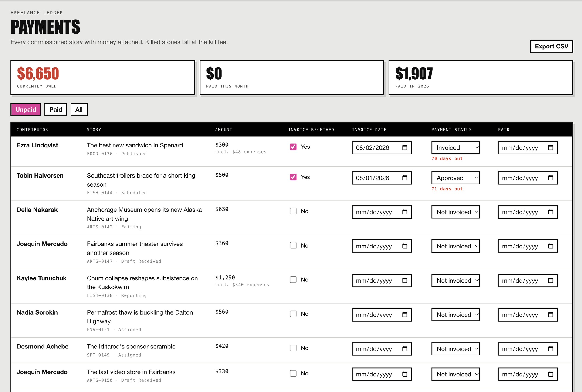Click the incl. $48 expenses note
582x392 pixels.
[241, 152]
